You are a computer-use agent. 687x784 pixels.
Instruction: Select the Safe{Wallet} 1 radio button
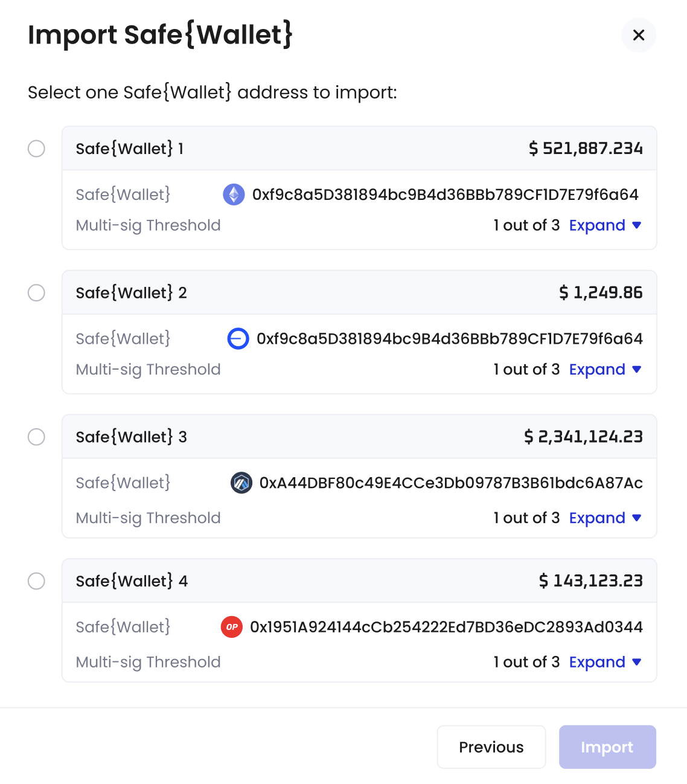pyautogui.click(x=36, y=149)
